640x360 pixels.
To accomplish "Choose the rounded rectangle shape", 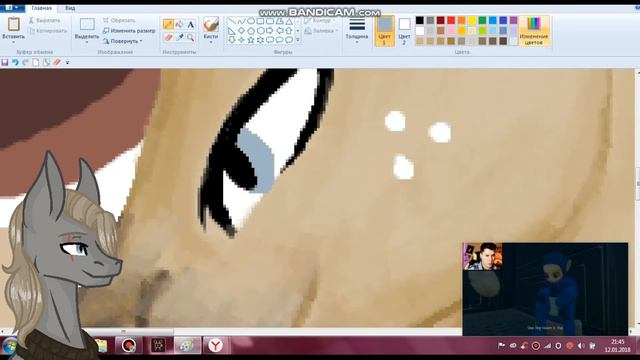I will [270, 21].
